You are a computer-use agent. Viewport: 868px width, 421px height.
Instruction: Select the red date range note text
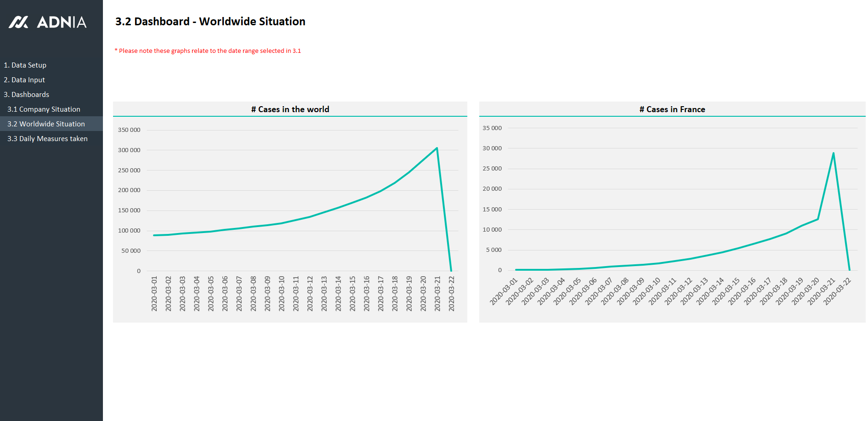click(x=208, y=51)
